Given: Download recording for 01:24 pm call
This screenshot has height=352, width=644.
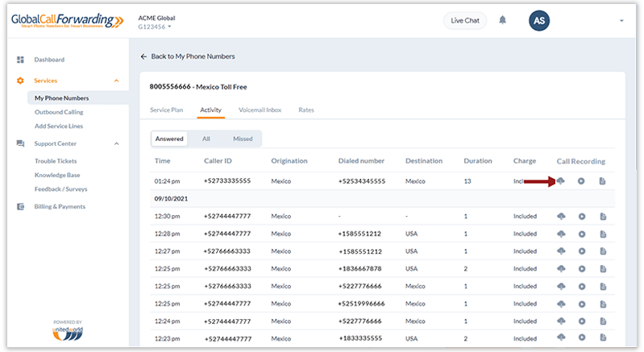Looking at the screenshot, I should [x=561, y=181].
